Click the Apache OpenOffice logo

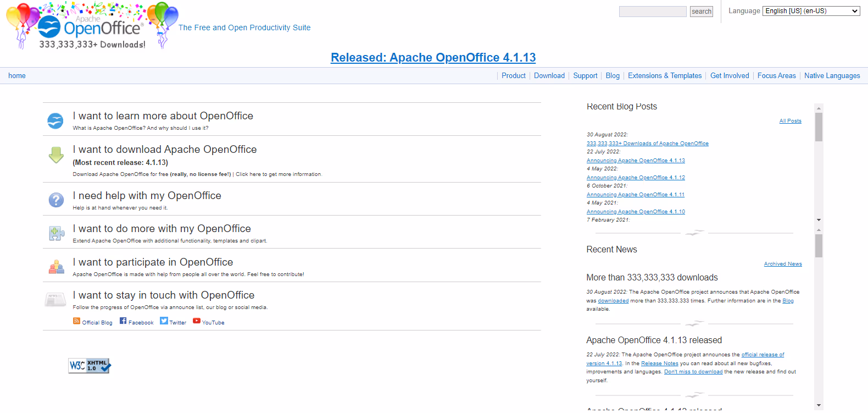click(x=92, y=26)
